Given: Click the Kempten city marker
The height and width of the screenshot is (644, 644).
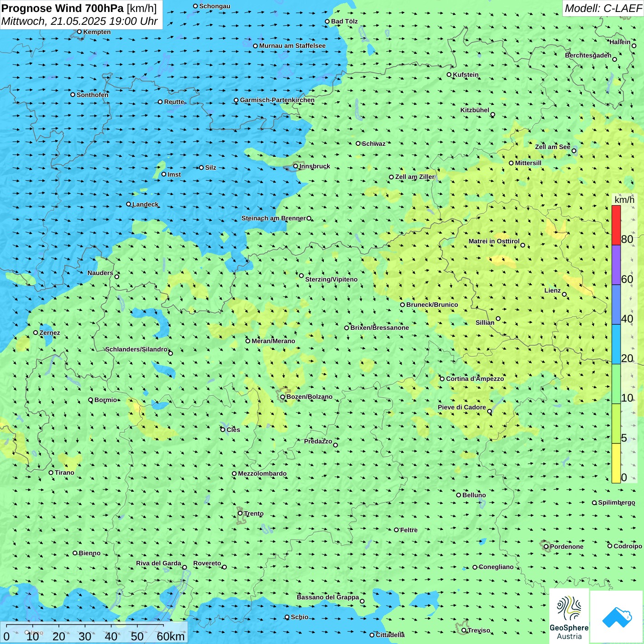Looking at the screenshot, I should pyautogui.click(x=80, y=32).
